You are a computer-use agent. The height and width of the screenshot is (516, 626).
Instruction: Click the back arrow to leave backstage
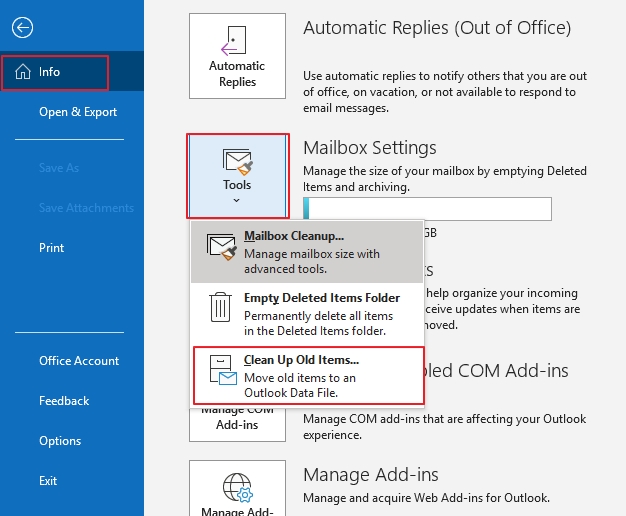[24, 28]
